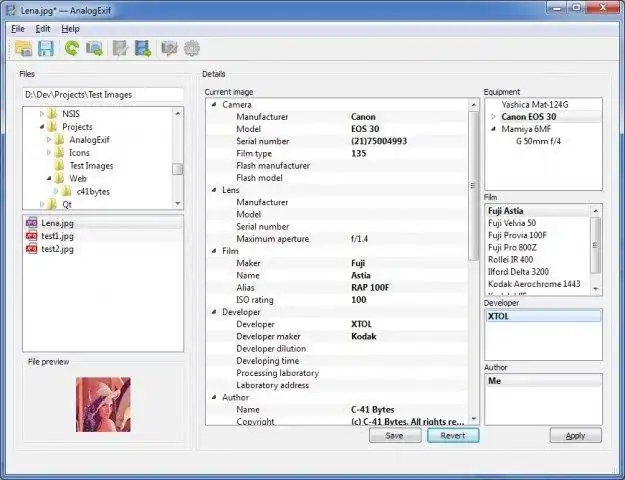Image resolution: width=625 pixels, height=480 pixels.
Task: Open folder using the toolbar folder icon
Action: [24, 48]
